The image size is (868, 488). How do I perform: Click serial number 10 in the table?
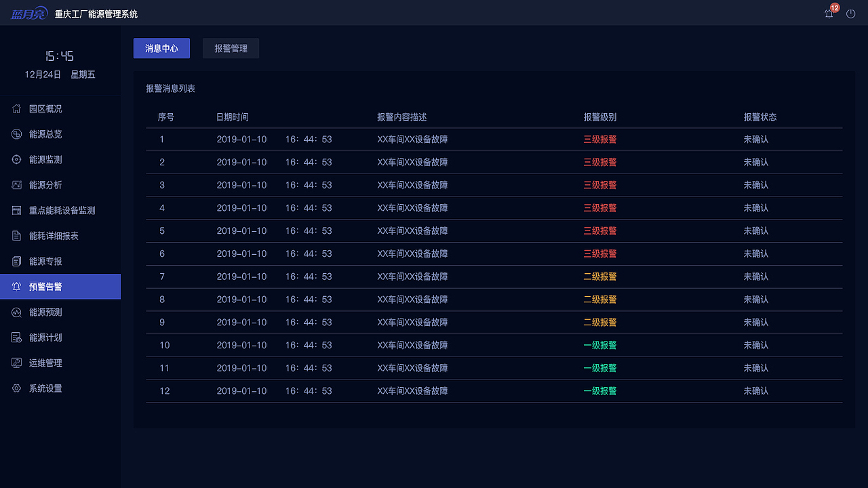(x=165, y=345)
